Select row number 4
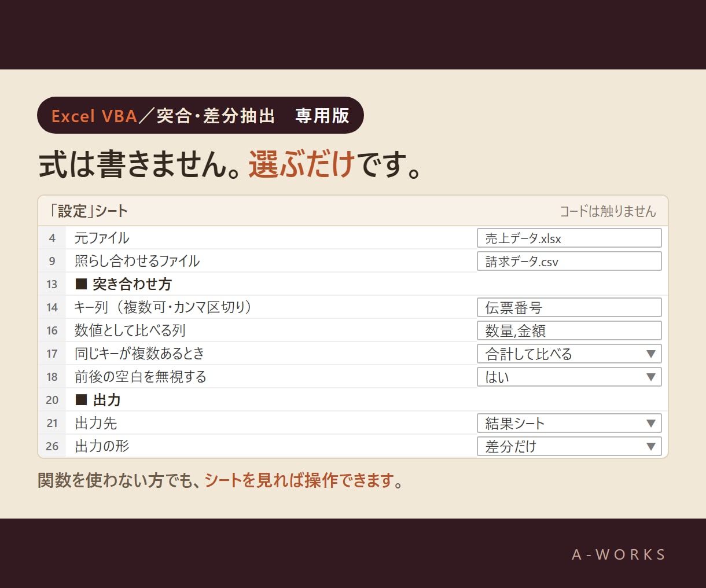 [52, 238]
